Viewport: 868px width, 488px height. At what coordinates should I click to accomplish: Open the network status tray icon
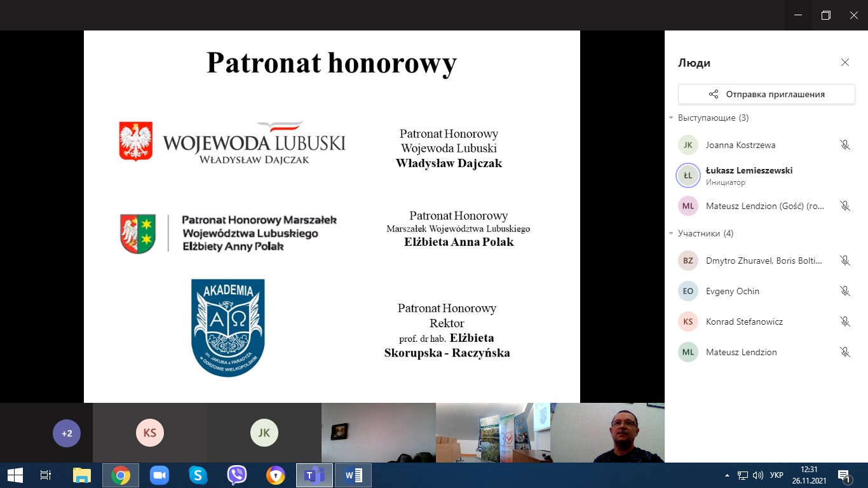pyautogui.click(x=743, y=475)
